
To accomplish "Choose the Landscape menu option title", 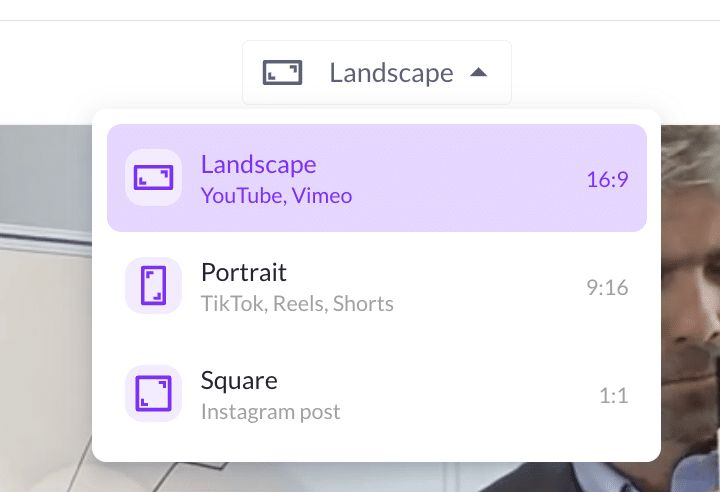I will point(259,164).
